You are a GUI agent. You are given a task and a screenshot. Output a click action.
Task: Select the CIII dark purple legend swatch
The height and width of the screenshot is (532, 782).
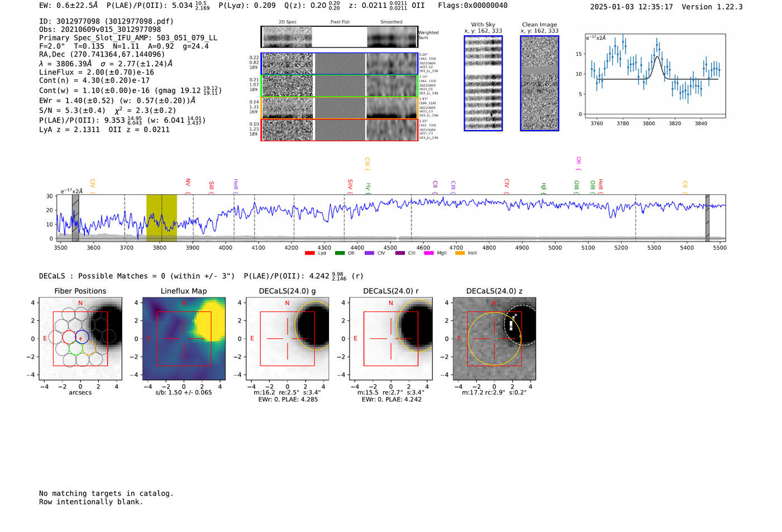(x=400, y=253)
